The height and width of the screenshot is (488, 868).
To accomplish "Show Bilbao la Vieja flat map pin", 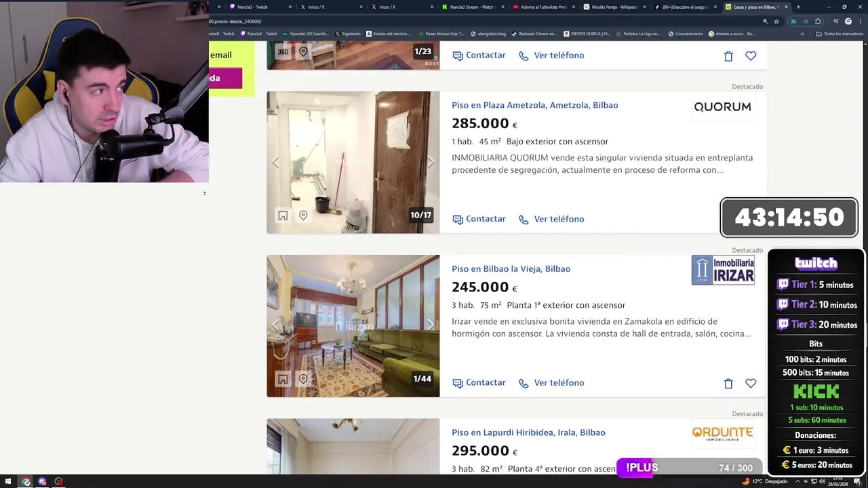I will pos(303,380).
